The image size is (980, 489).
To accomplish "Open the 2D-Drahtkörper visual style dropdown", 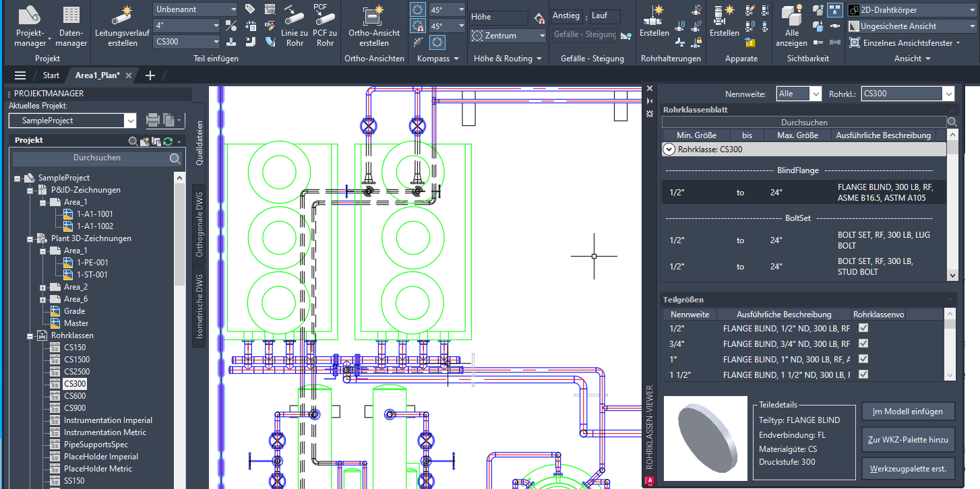I will [x=911, y=10].
